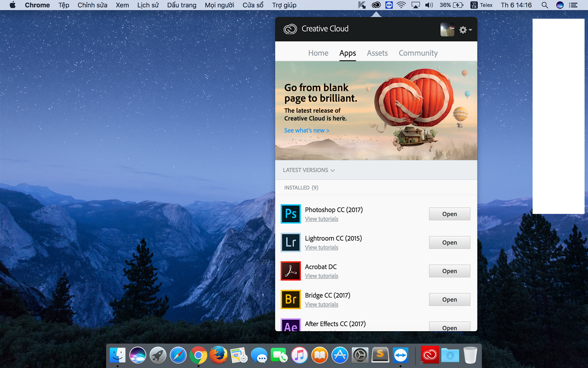Open the Dấu trang menu
The height and width of the screenshot is (368, 588).
point(182,5)
